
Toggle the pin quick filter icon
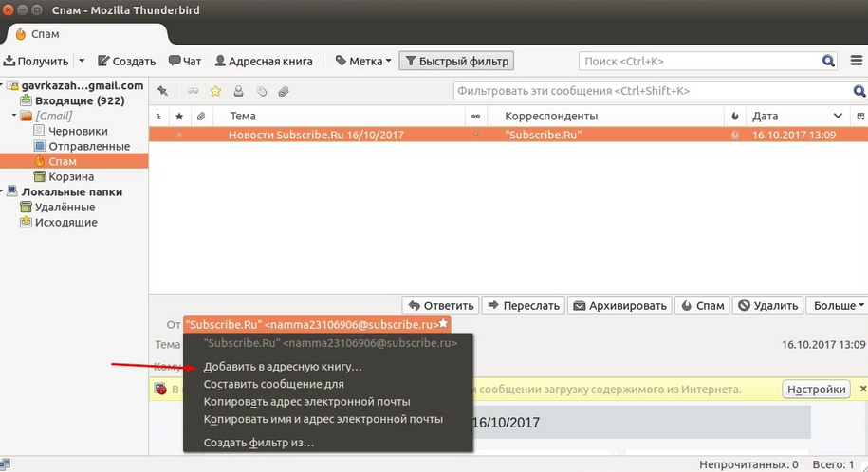(x=163, y=91)
